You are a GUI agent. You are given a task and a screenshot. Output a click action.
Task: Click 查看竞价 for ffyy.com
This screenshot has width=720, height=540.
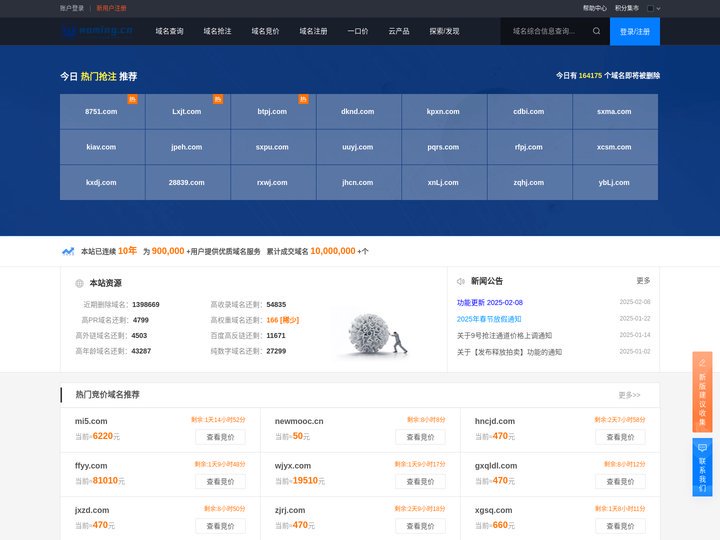coord(220,482)
